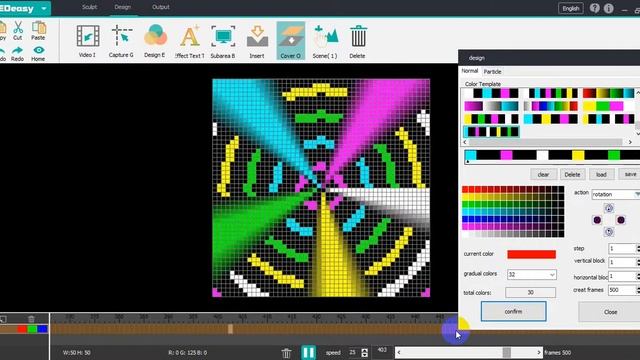The image size is (640, 360).
Task: Click the Delete button in design panel
Action: coord(572,175)
